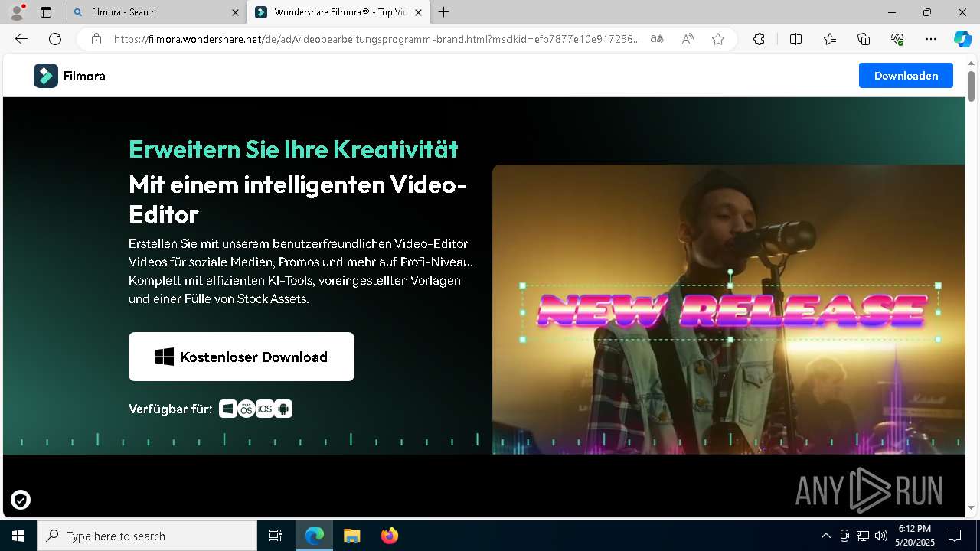The width and height of the screenshot is (980, 551).
Task: View site information lock icon
Action: (x=96, y=39)
